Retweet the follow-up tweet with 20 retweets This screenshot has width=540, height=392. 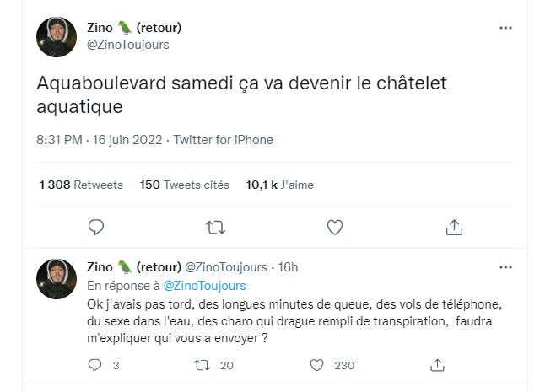pyautogui.click(x=202, y=365)
